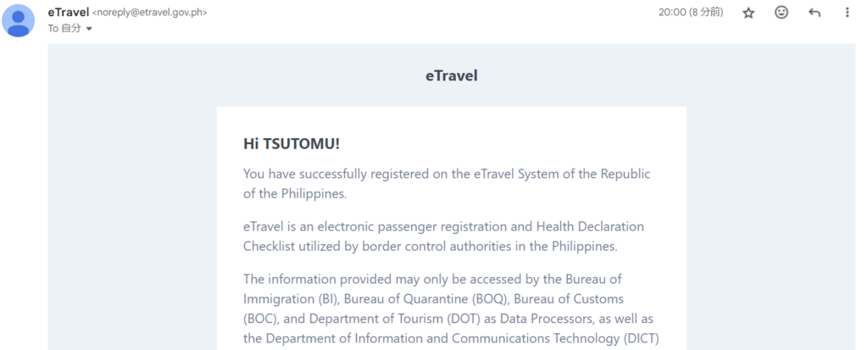Expand recipient details arrow beside "To 自分"

click(89, 29)
